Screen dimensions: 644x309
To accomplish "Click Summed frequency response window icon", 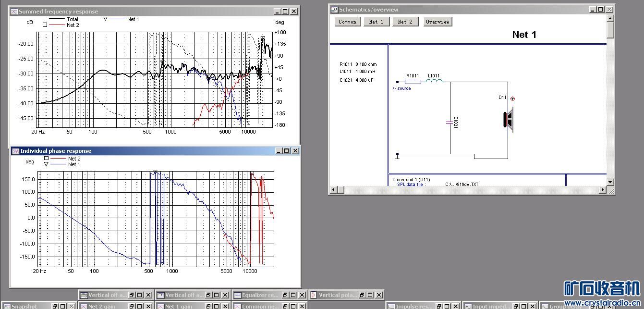I will click(x=14, y=12).
